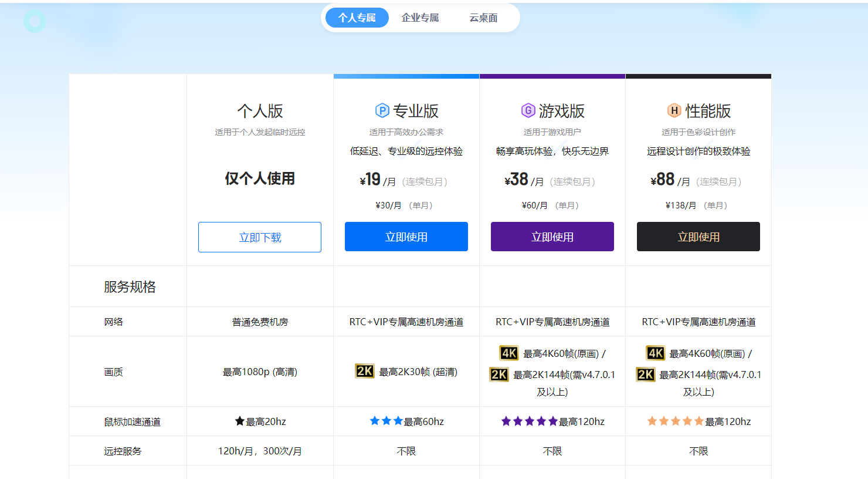
Task: Click 专业版 RTC+VIP专属高速机房通道 cell
Action: pos(406,322)
